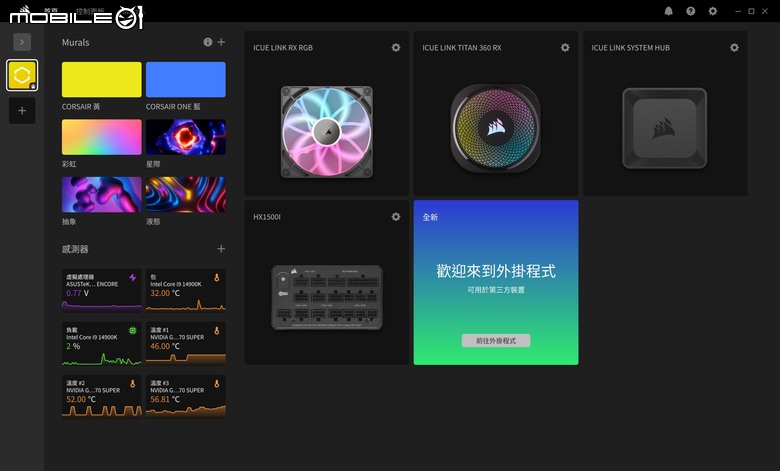Select the CORSAIR ONE blue mural swatch

click(186, 80)
